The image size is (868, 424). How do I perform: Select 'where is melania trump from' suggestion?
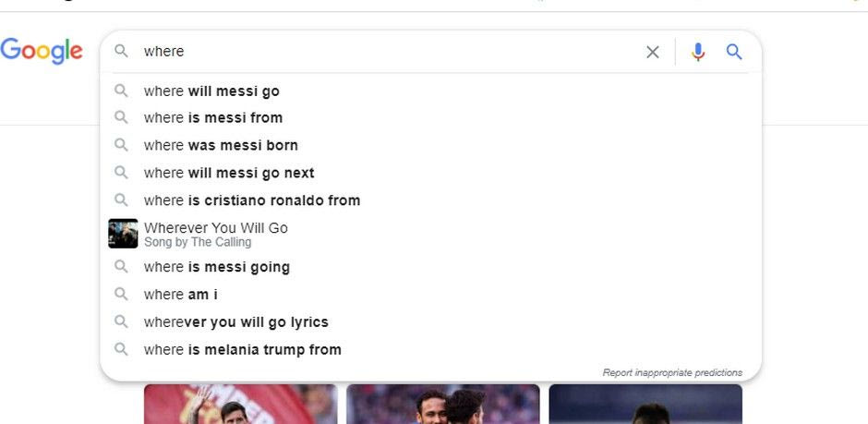[243, 350]
